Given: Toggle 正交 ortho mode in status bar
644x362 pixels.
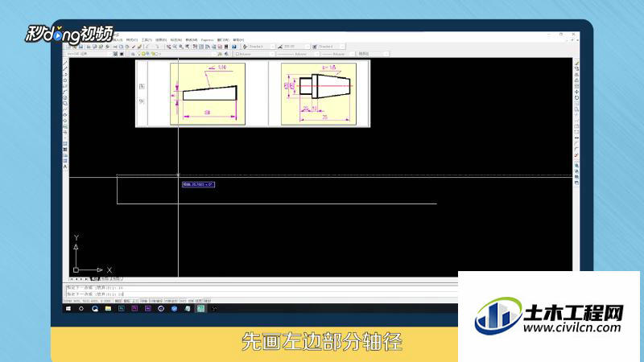Looking at the screenshot, I should click(135, 301).
